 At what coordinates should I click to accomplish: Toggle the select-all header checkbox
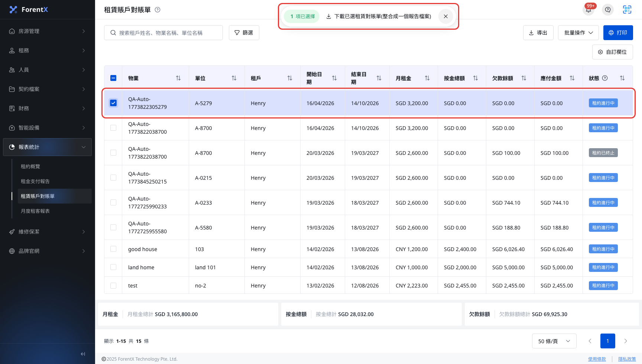point(113,78)
